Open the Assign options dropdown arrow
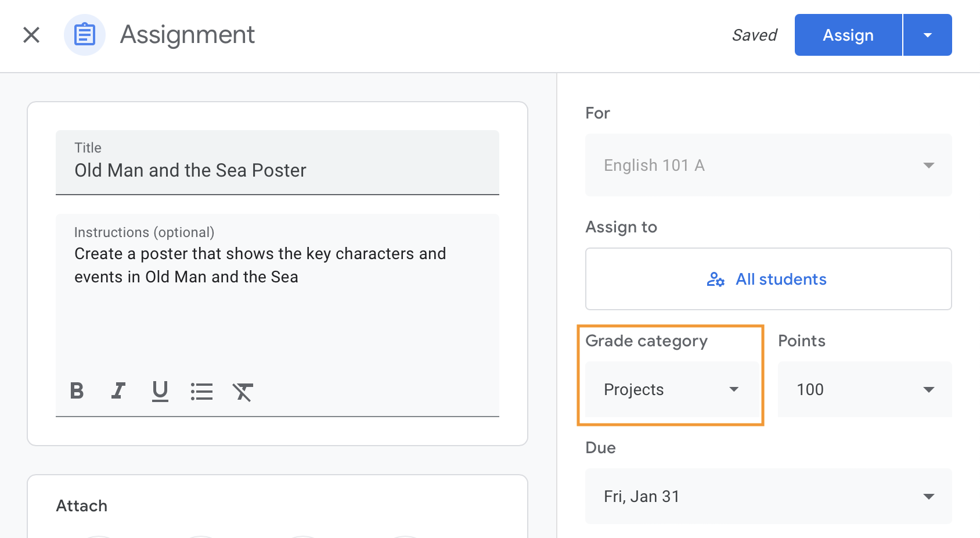This screenshot has width=980, height=538. click(x=928, y=35)
